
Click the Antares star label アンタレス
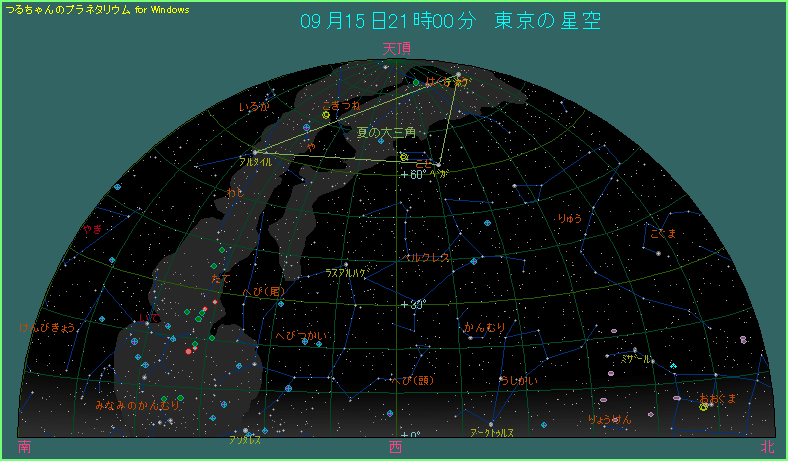[x=244, y=437]
